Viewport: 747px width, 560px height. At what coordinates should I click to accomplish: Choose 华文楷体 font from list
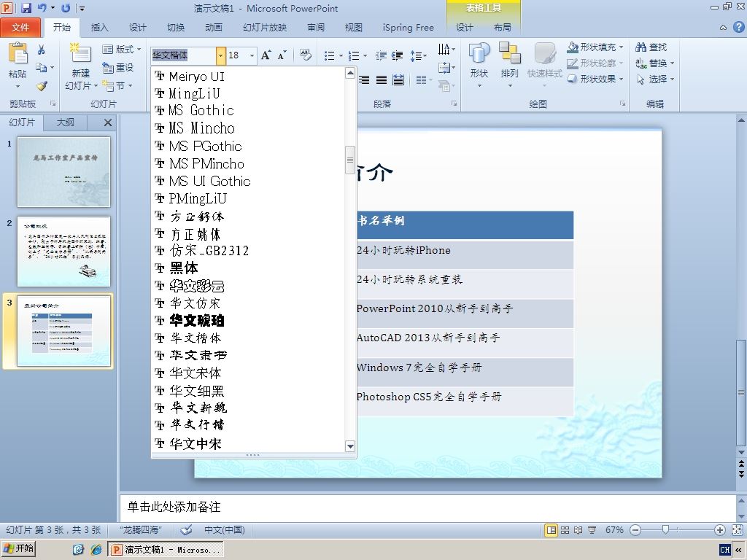point(248,338)
